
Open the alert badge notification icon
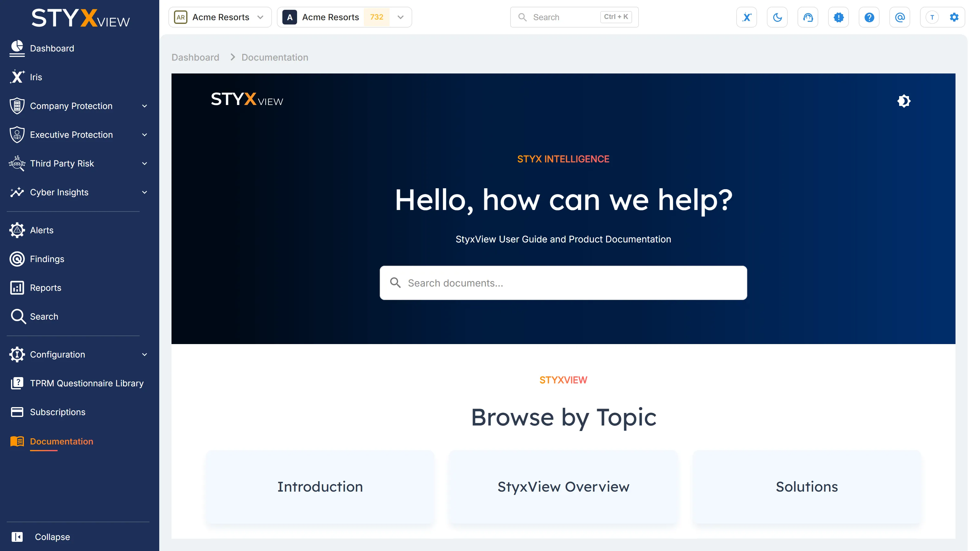[839, 17]
